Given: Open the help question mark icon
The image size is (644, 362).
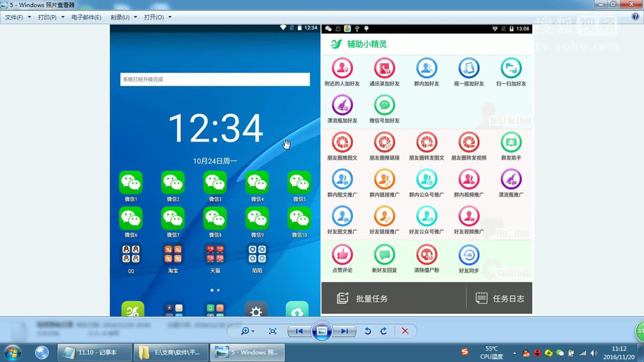Looking at the screenshot, I should coord(635,17).
